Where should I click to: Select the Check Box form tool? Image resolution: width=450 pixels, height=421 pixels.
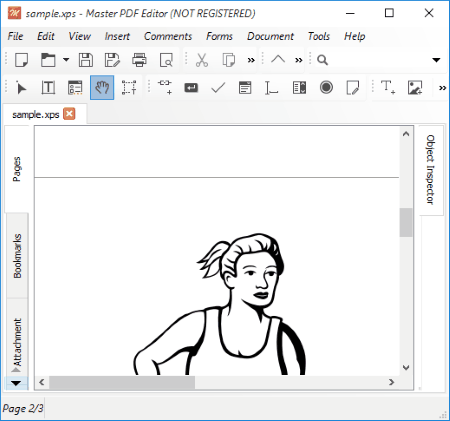coord(218,88)
